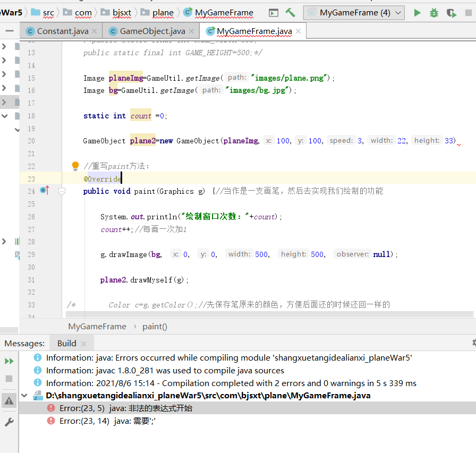Close the Build messages tab
This screenshot has width=476, height=453.
pyautogui.click(x=84, y=344)
